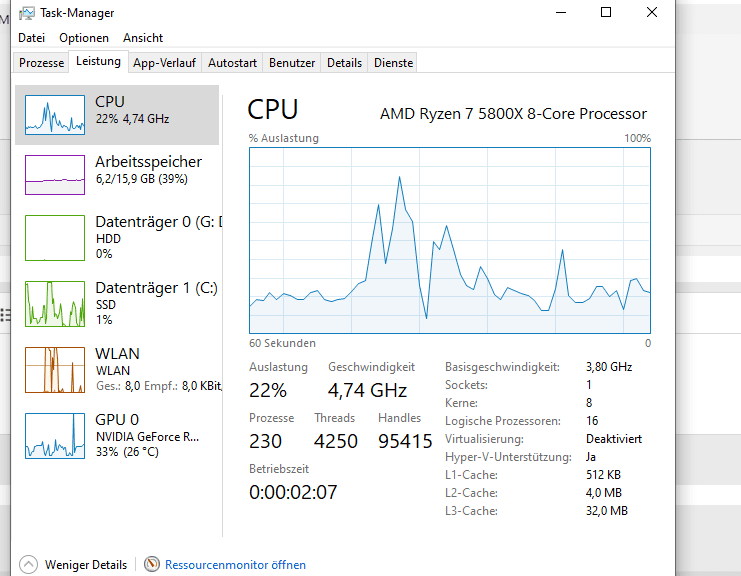
Task: Open the Datei menu
Action: tap(32, 38)
